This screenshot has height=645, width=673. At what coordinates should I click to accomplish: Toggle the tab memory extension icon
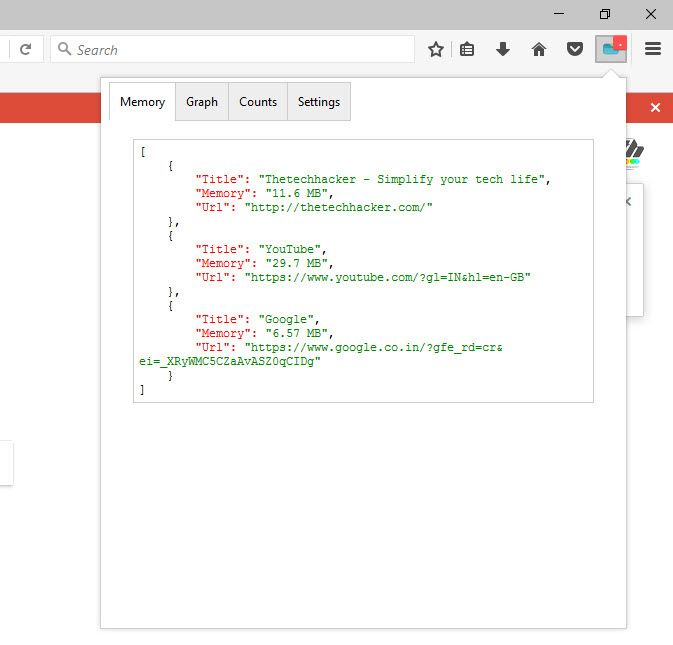tap(611, 49)
